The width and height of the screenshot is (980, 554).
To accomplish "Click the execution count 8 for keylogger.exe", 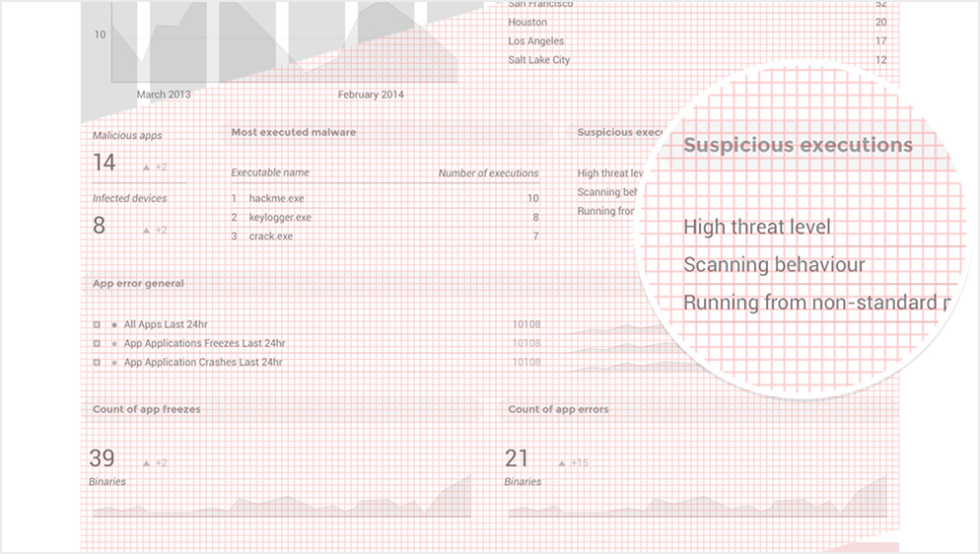I will [535, 217].
